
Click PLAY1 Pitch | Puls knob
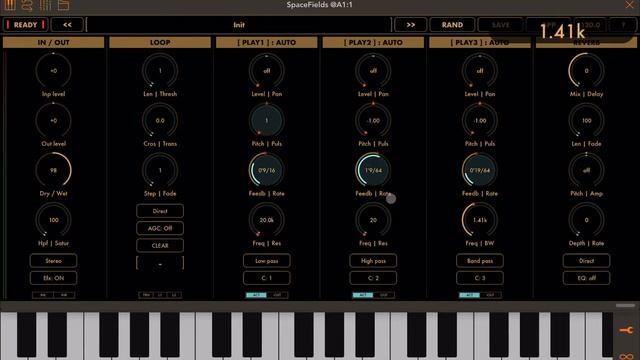point(267,120)
